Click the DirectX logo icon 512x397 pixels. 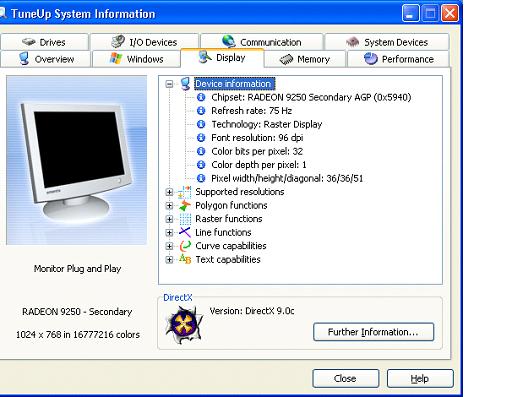coord(184,325)
